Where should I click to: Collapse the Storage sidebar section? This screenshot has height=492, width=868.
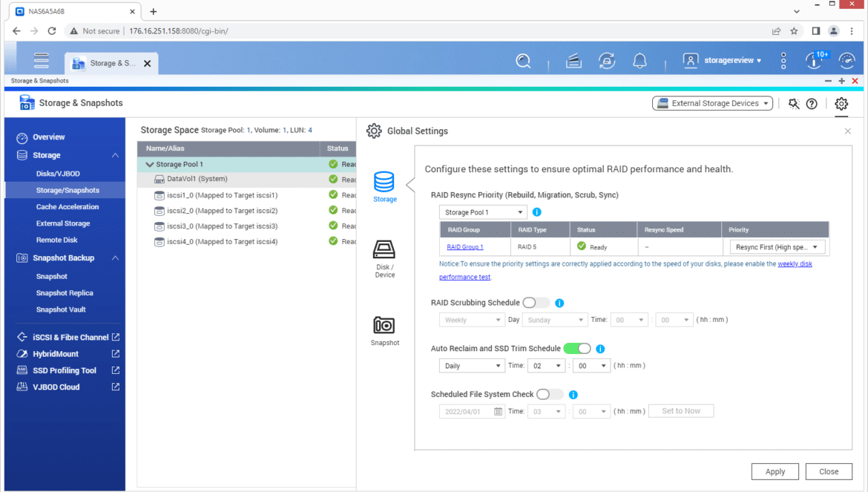click(115, 156)
